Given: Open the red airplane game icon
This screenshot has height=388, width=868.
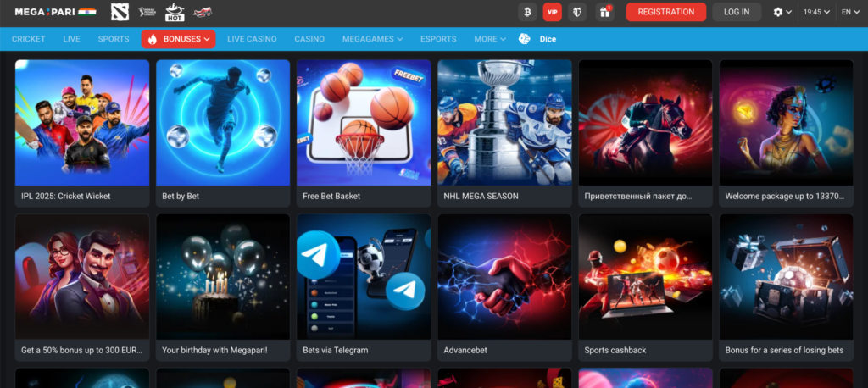Looking at the screenshot, I should [x=203, y=12].
